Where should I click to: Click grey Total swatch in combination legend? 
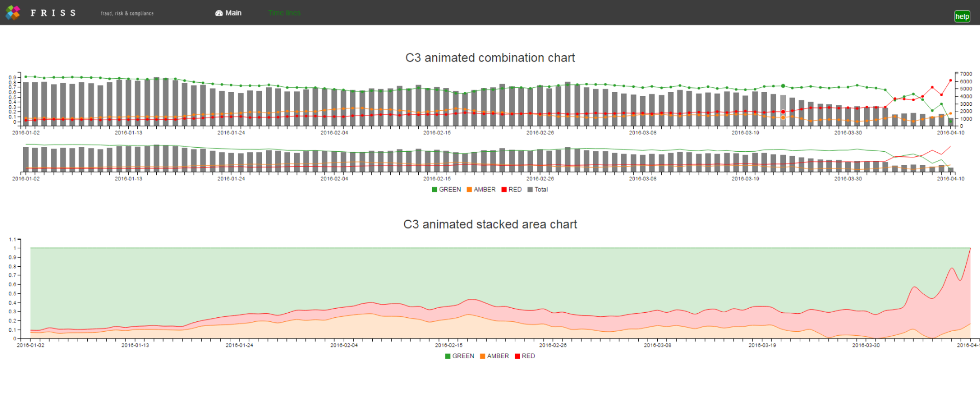tap(530, 190)
